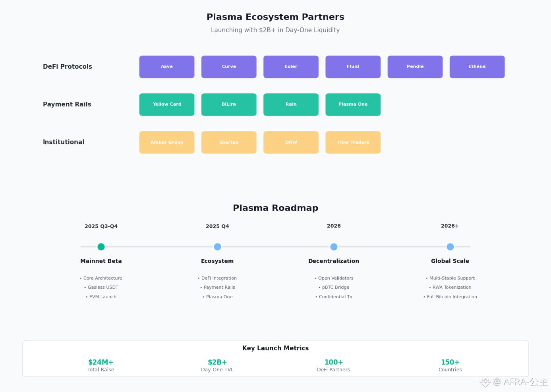This screenshot has width=551, height=392.
Task: Click the Ethena protocol button
Action: point(477,67)
